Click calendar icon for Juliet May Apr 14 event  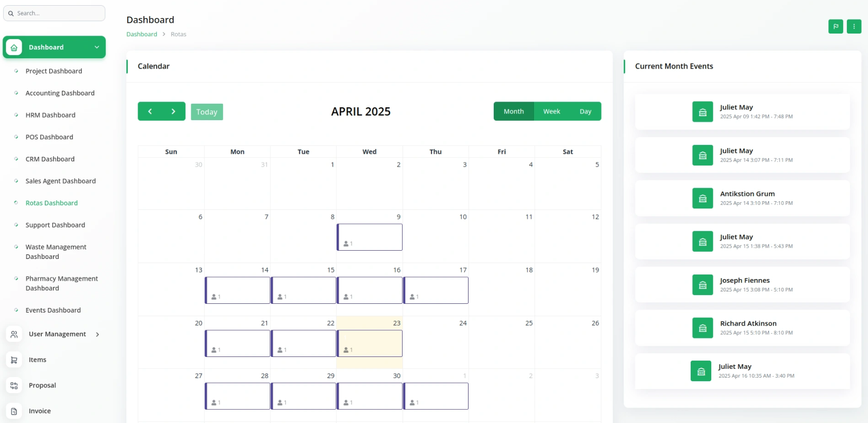tap(703, 155)
